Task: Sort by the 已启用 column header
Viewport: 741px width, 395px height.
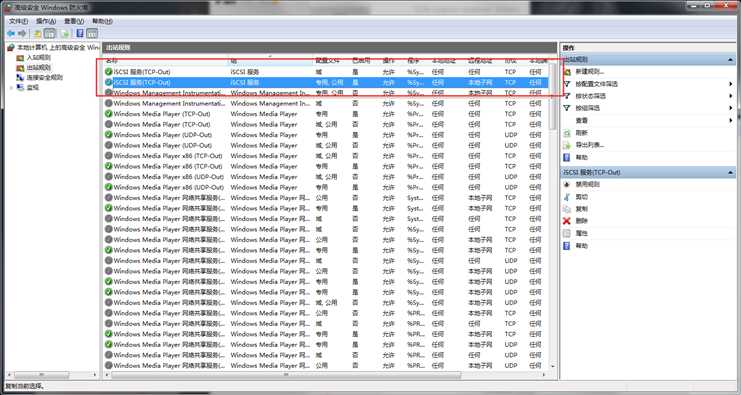Action: 361,61
